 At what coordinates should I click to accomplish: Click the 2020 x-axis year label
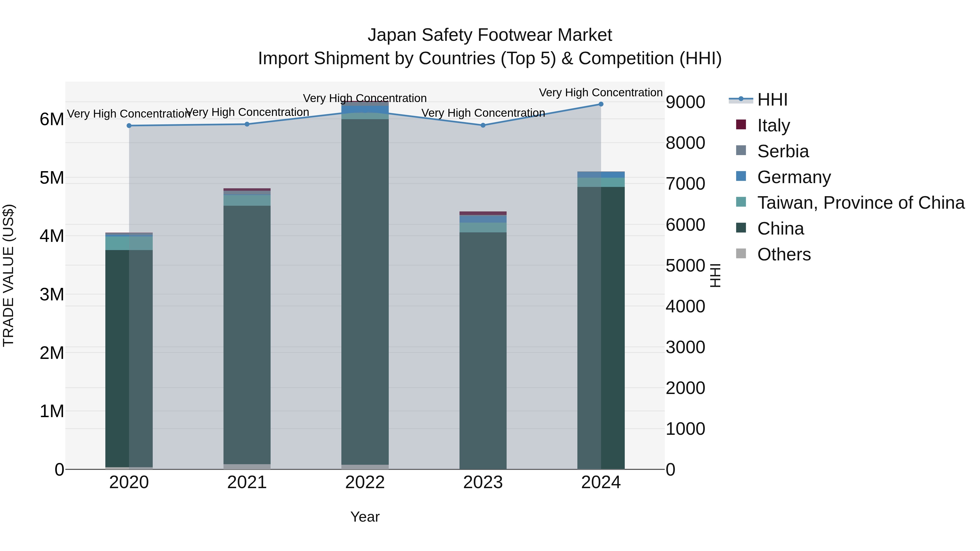click(x=129, y=482)
